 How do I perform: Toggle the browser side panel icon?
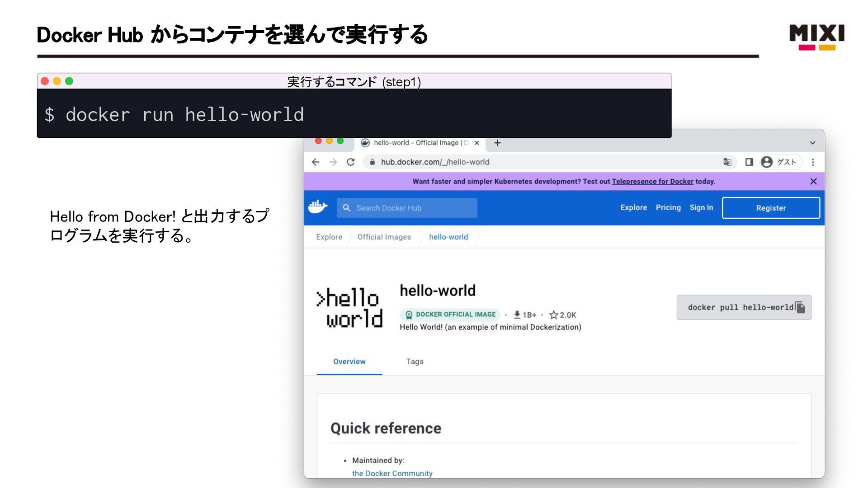pyautogui.click(x=749, y=162)
